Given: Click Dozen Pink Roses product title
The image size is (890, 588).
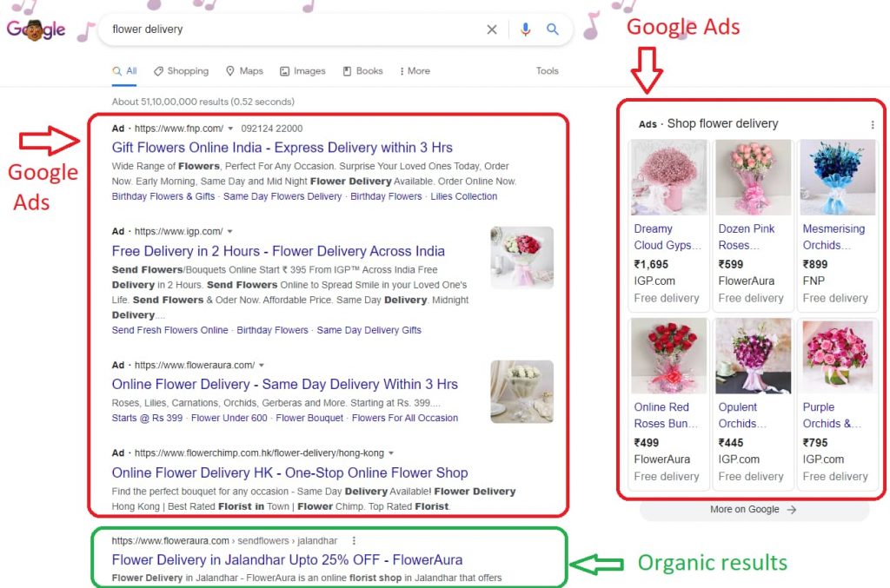Looking at the screenshot, I should point(747,237).
